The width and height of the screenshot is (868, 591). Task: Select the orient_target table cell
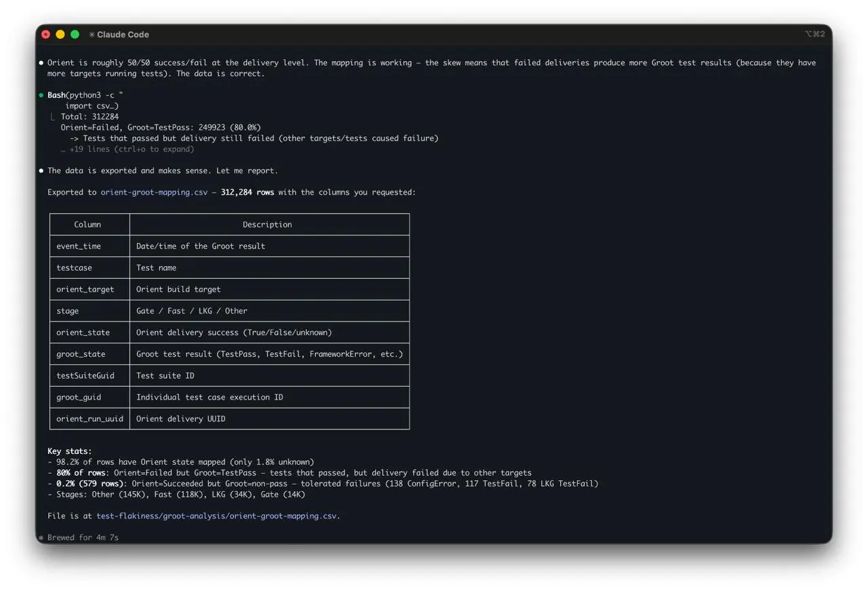90,290
